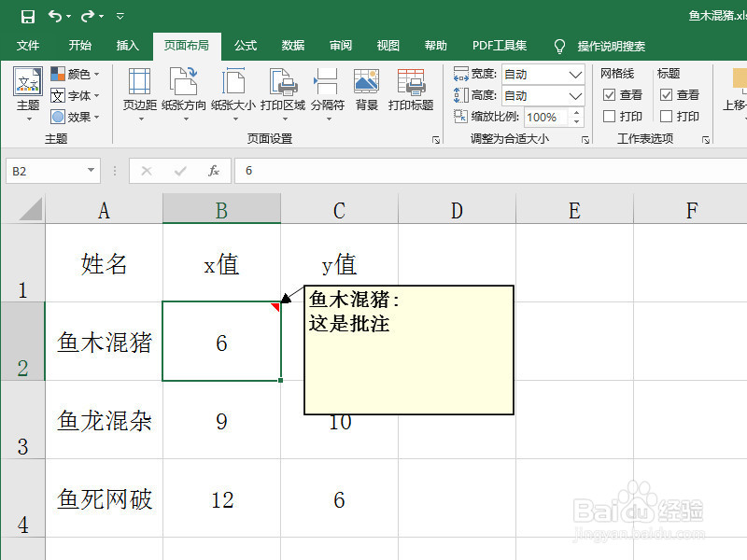Switch to the 数据 tab
Image resolution: width=747 pixels, height=560 pixels.
(x=293, y=45)
